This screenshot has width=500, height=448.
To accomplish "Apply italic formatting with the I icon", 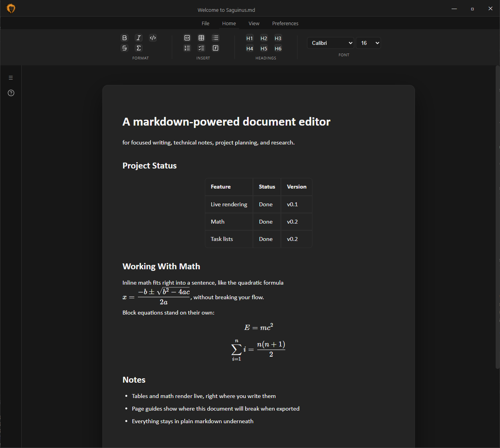I will click(x=139, y=38).
